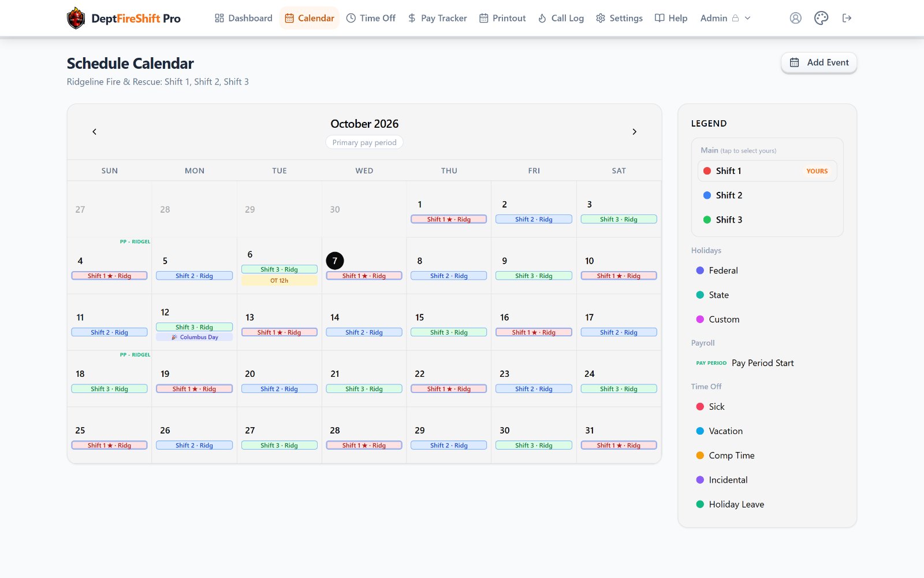Click the OT 12h entry on October 6
Screen dimensions: 924x578
point(280,280)
